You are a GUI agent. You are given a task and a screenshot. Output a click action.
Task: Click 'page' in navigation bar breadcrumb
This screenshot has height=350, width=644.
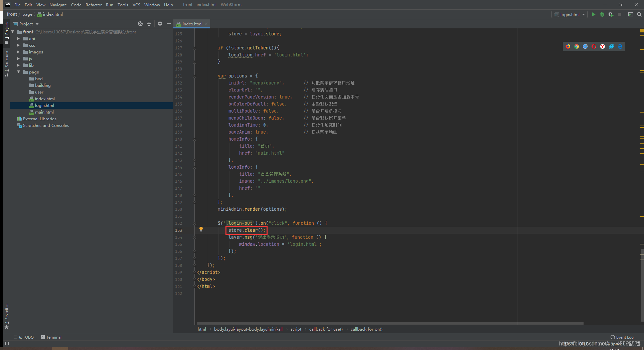pos(27,14)
